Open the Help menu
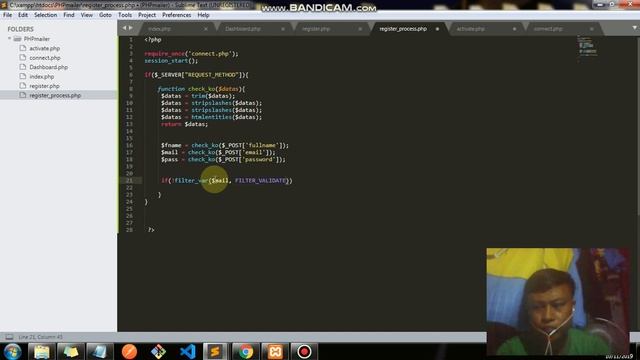The height and width of the screenshot is (360, 640). pos(203,15)
